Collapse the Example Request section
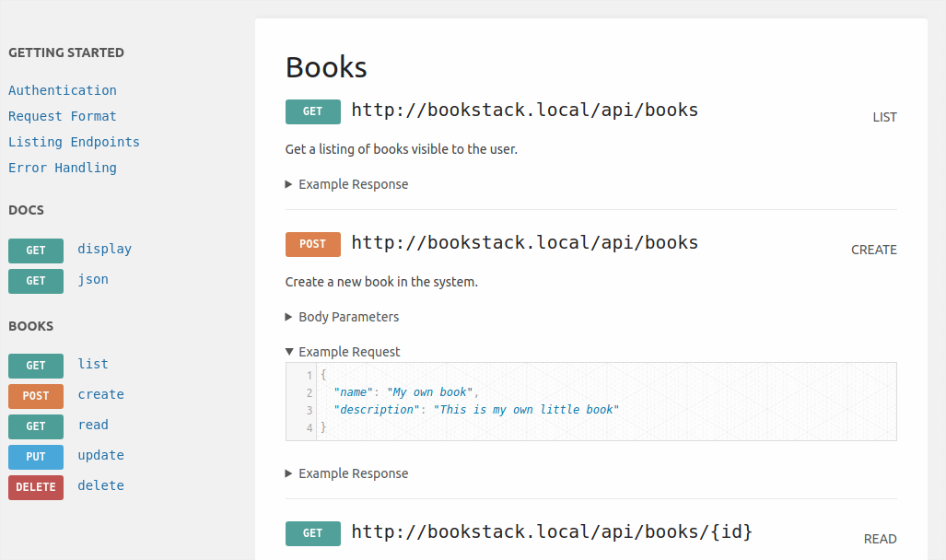 tap(343, 353)
